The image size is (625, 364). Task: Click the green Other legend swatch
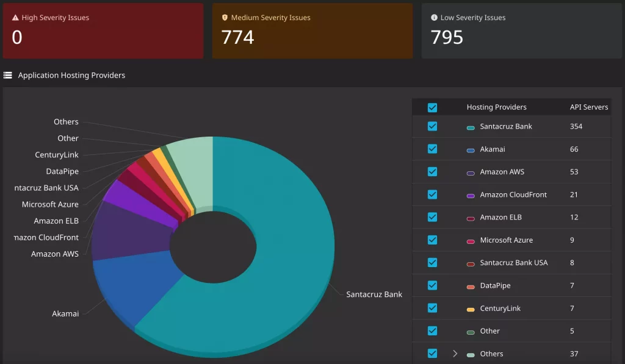(471, 332)
